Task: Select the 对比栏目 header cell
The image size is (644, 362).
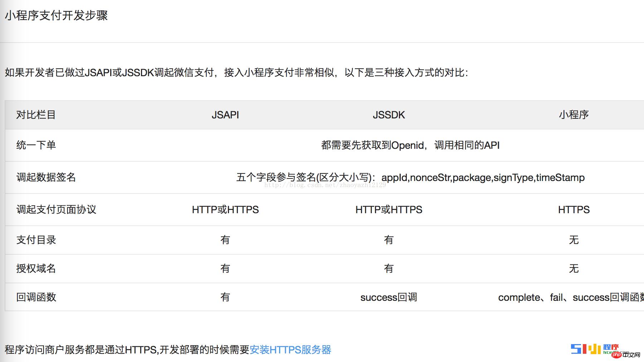Action: click(x=35, y=115)
